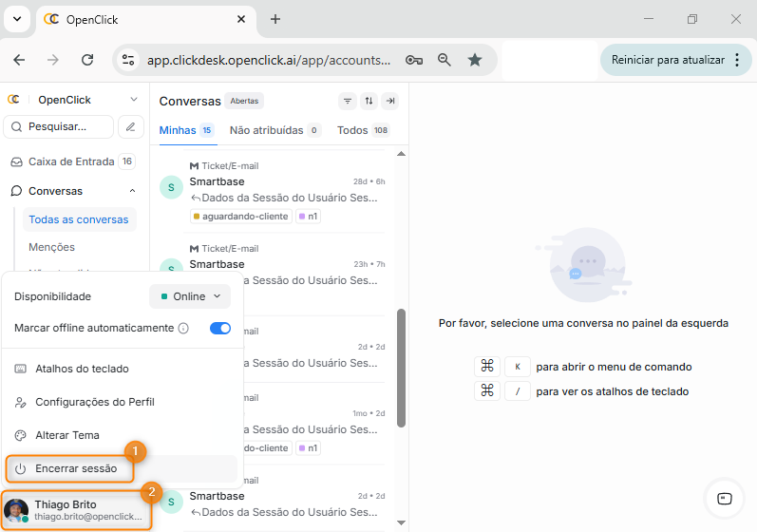This screenshot has width=757, height=532.
Task: Click the sort conversations arrows icon
Action: coord(369,102)
